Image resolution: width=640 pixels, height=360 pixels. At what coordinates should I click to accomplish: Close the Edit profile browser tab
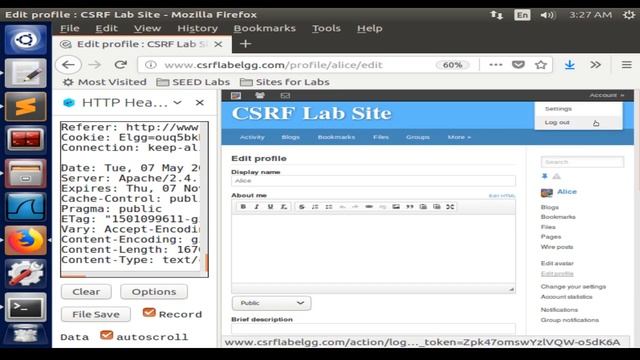pyautogui.click(x=218, y=44)
